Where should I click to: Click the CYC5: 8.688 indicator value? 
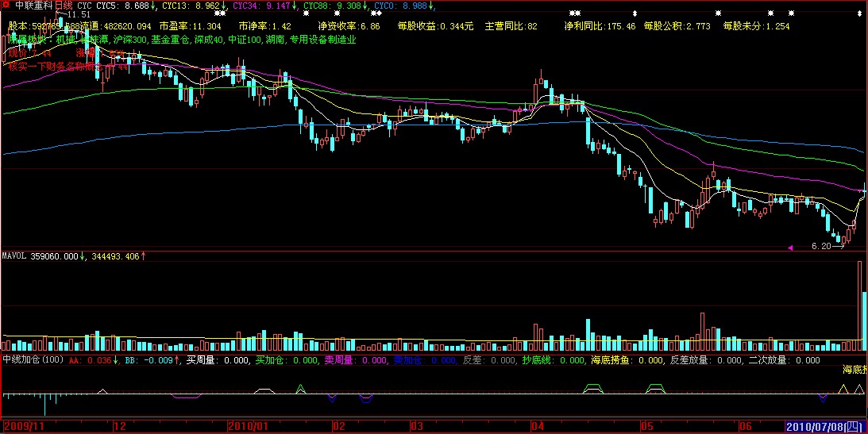pos(122,6)
